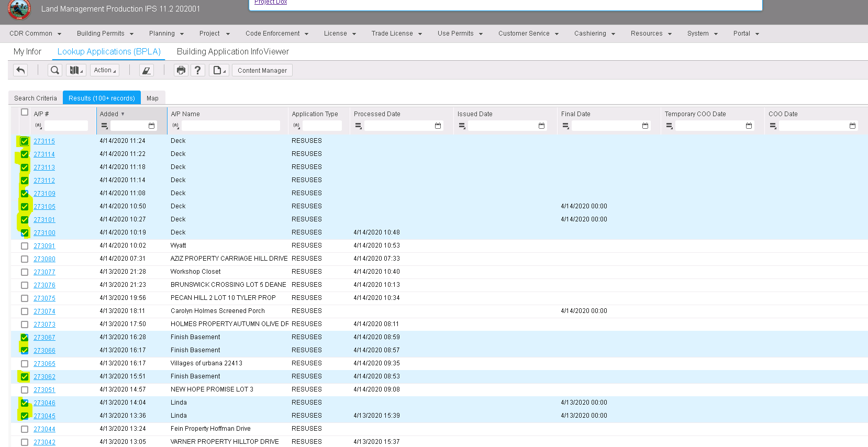Open calendar picker in COO Date filter
This screenshot has width=868, height=447.
coord(853,126)
